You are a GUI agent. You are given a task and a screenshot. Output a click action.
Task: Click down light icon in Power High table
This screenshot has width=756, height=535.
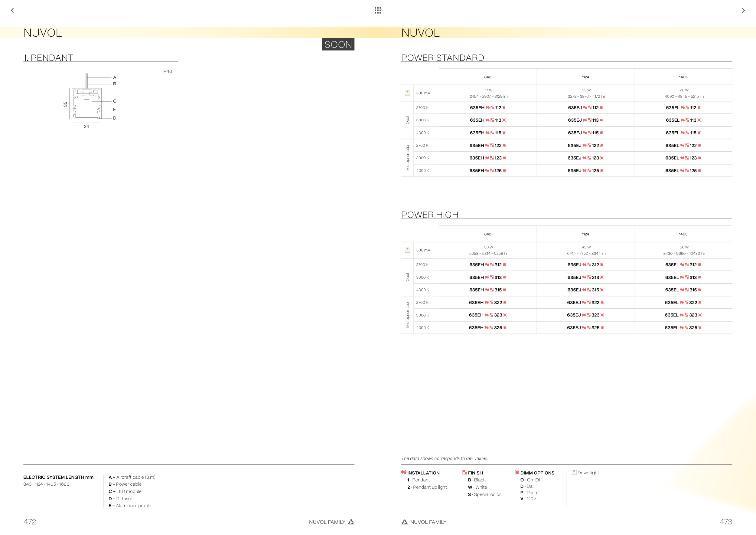[407, 250]
